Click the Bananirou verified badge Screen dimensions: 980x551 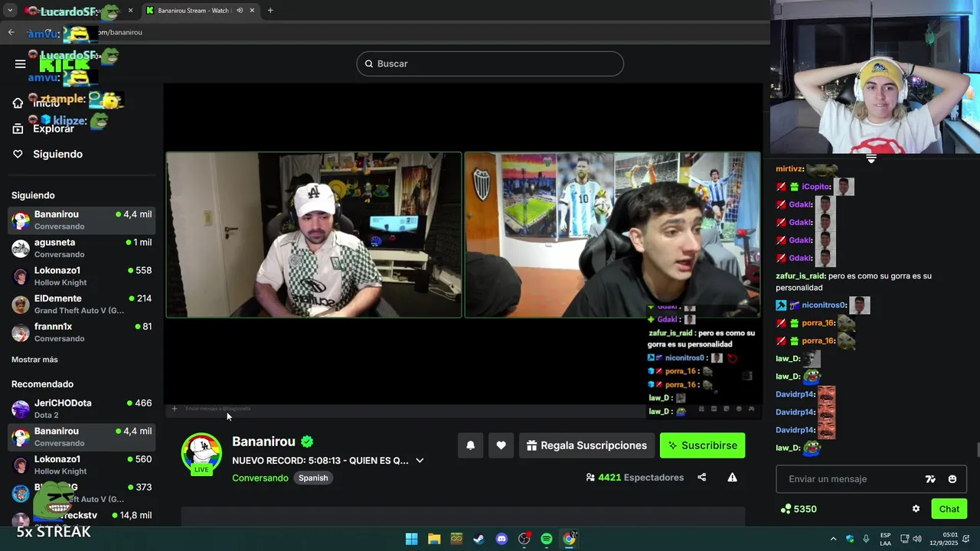pos(307,442)
